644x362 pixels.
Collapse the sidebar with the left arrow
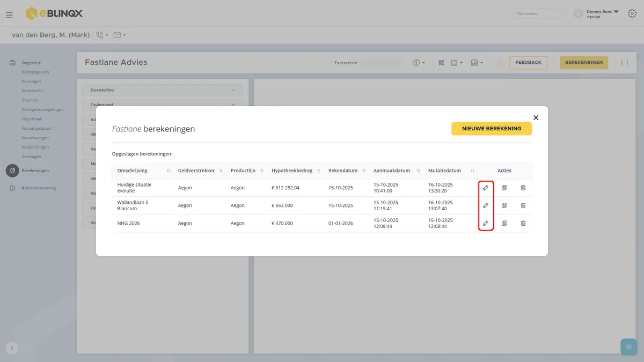12,348
